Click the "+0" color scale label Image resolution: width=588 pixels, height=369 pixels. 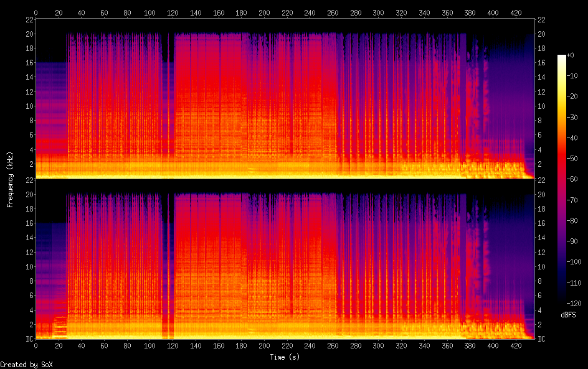[570, 55]
